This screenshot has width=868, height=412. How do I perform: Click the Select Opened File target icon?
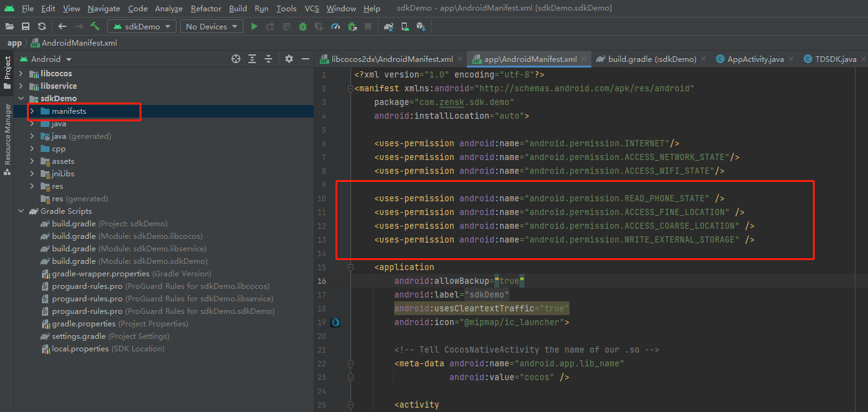click(x=236, y=59)
